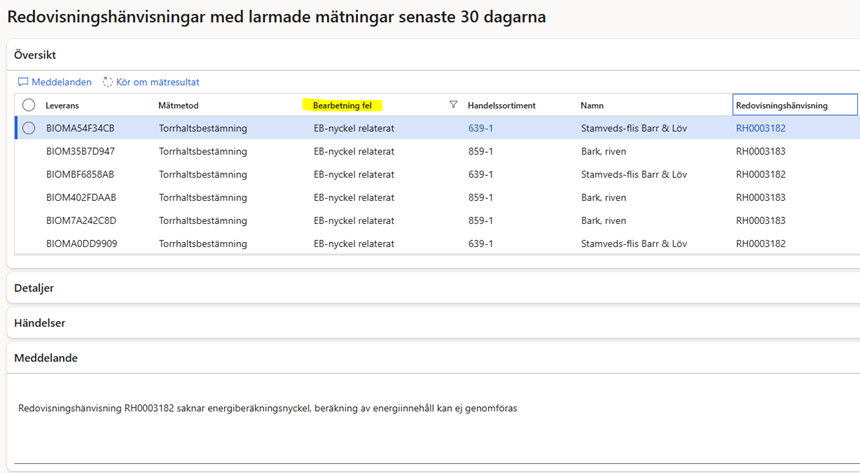The image size is (860, 473).
Task: Select row radio for BIOMA54F34CB
Action: click(29, 128)
